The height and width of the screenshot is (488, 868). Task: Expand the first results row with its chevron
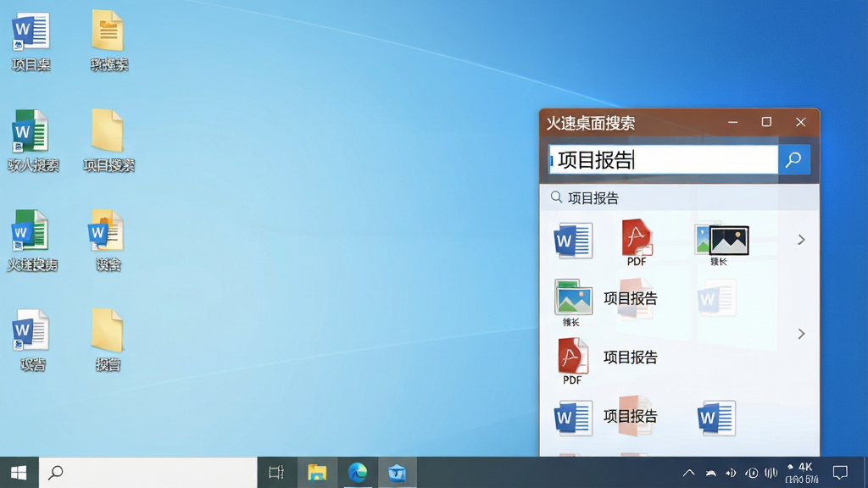(801, 240)
